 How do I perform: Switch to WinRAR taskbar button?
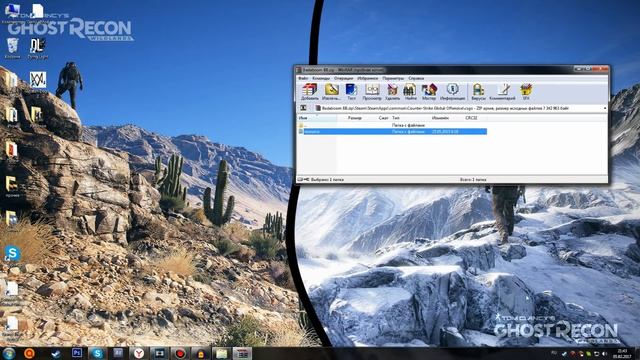click(242, 353)
